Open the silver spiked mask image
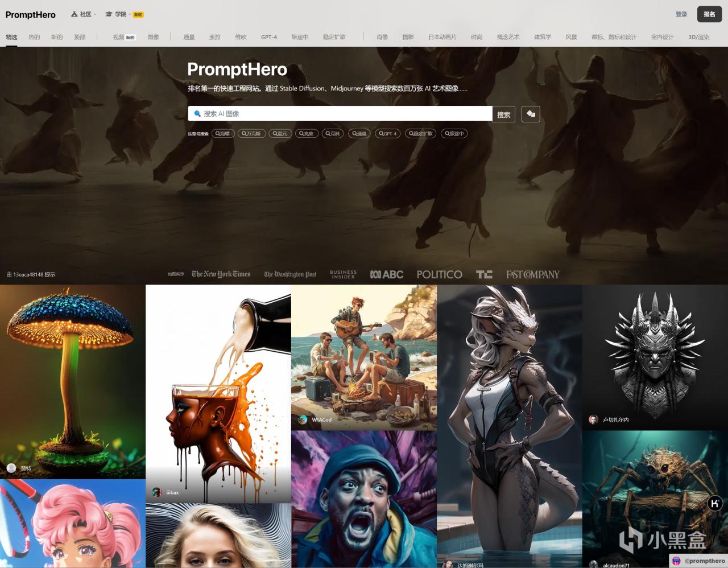Image resolution: width=728 pixels, height=568 pixels. point(655,357)
